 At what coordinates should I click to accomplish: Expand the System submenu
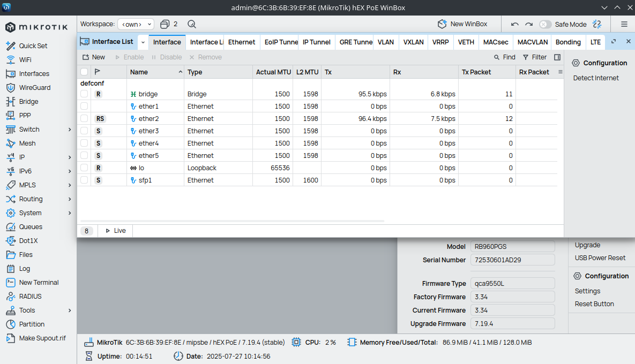70,213
